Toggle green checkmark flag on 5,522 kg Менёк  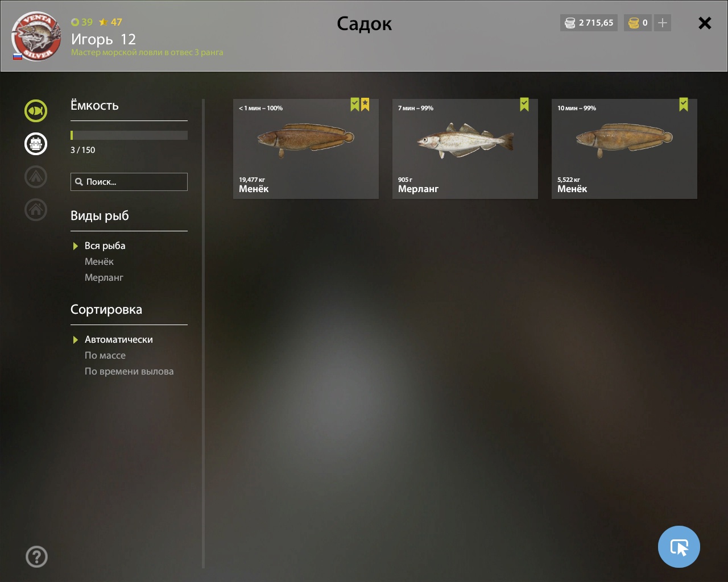(684, 105)
